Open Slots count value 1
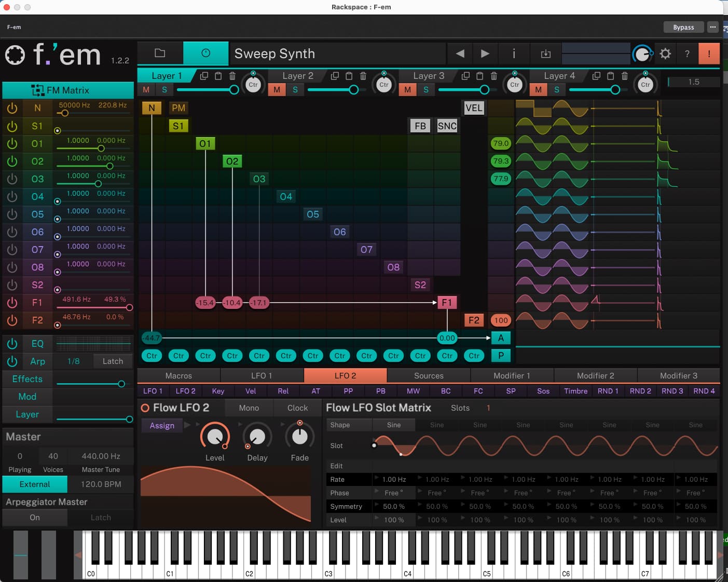 (x=488, y=408)
